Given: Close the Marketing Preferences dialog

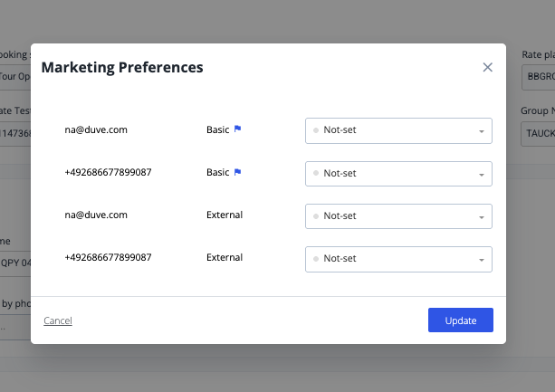Looking at the screenshot, I should 488,67.
